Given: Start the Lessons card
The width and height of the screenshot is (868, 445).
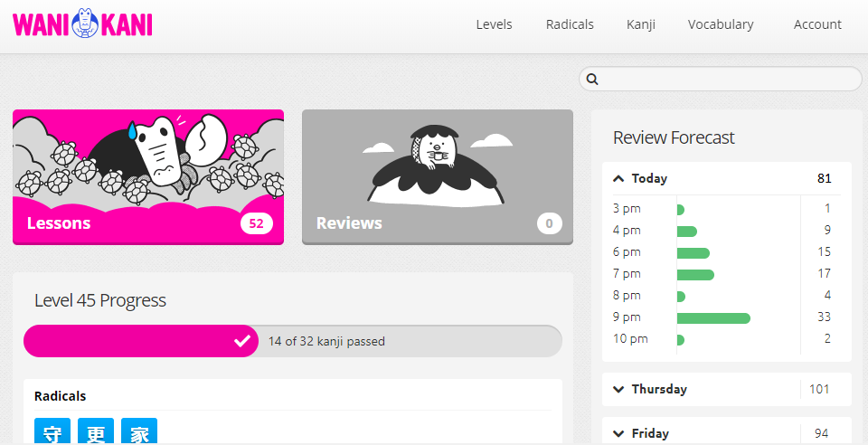Looking at the screenshot, I should (148, 177).
